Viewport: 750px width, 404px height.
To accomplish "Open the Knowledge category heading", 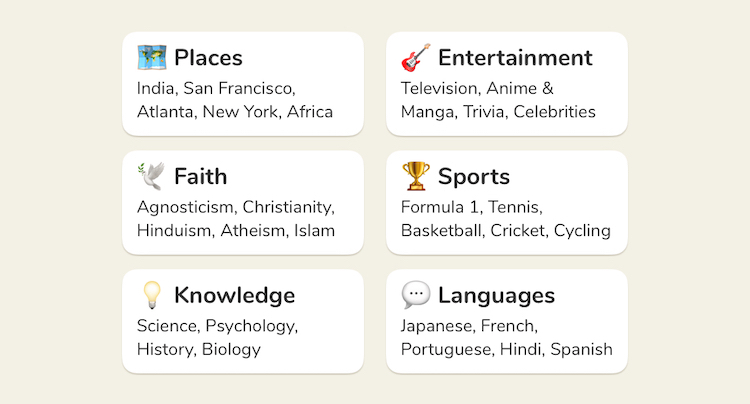I will click(x=234, y=295).
